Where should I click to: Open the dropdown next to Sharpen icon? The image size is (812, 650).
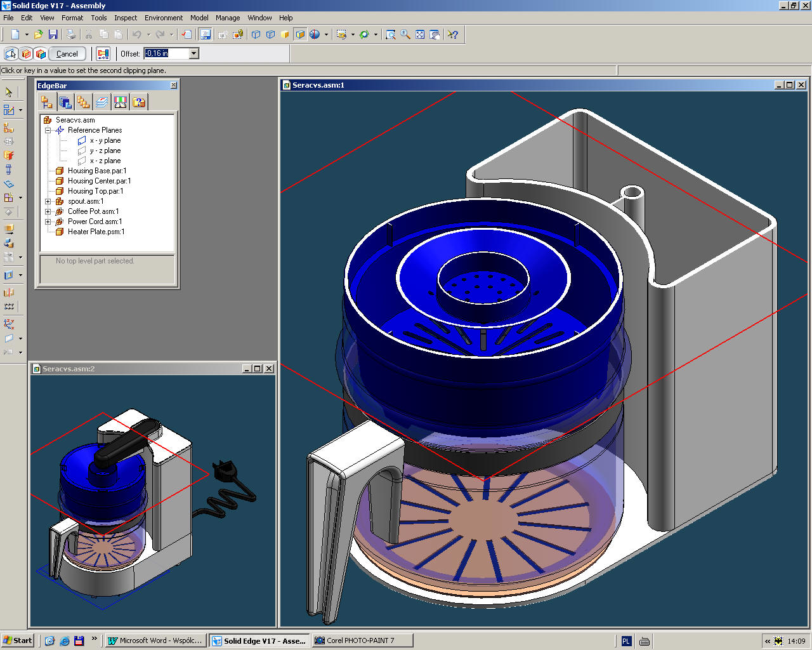(x=326, y=34)
